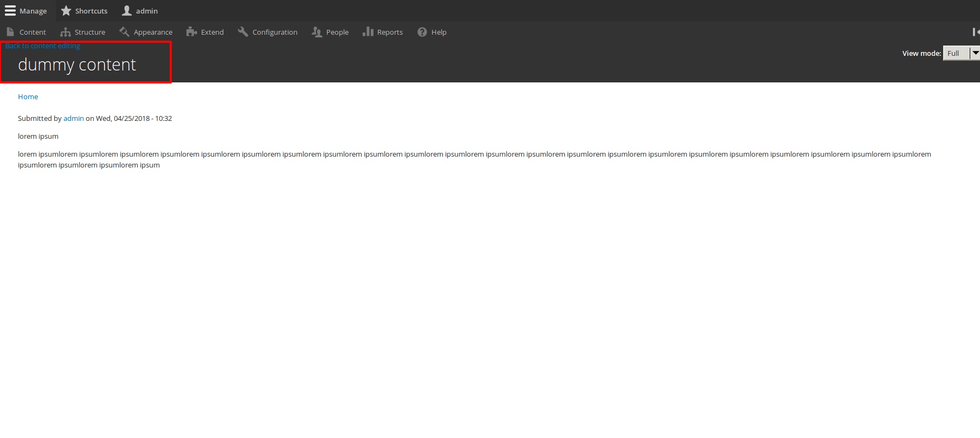
Task: Open the admin account tab label
Action: click(147, 11)
